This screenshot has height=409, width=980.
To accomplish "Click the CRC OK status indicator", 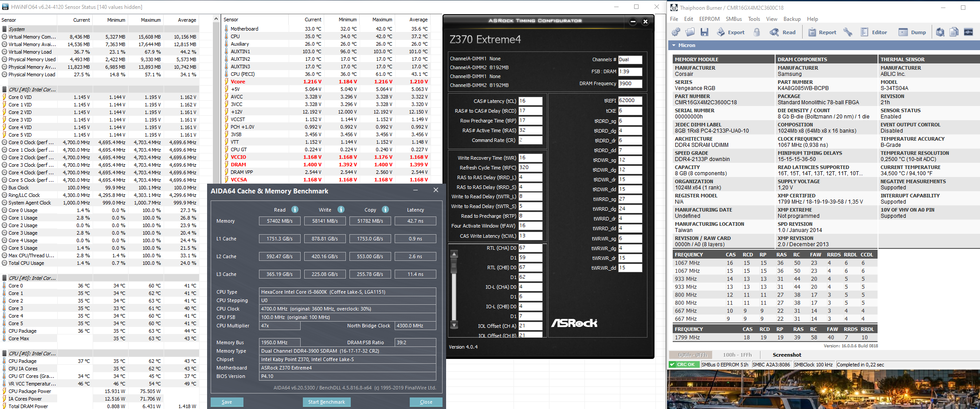I will point(684,365).
